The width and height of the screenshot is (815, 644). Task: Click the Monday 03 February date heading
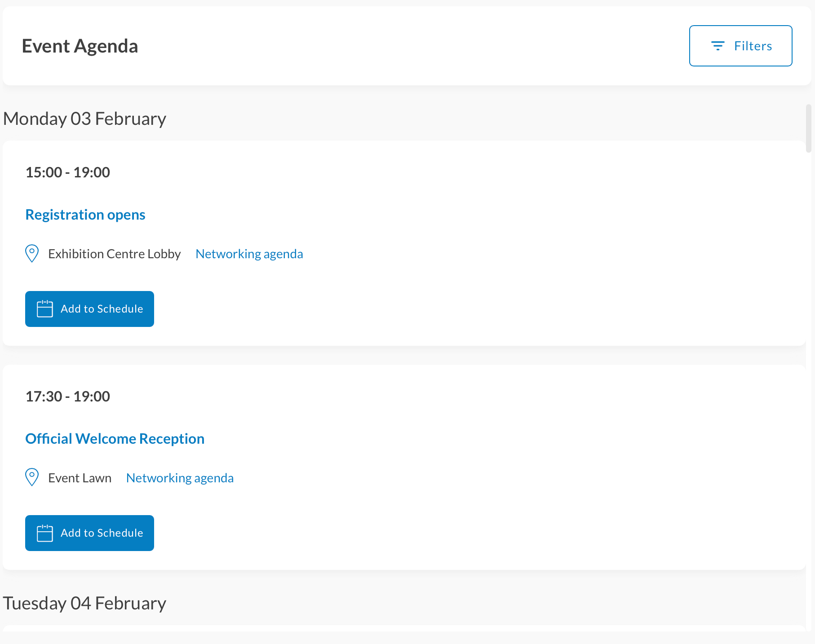click(x=85, y=119)
